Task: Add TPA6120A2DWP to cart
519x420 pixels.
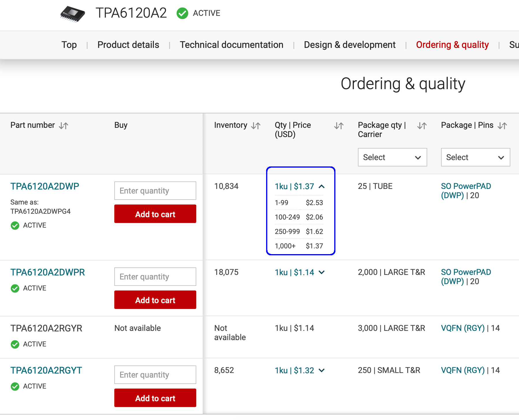Action: click(155, 214)
